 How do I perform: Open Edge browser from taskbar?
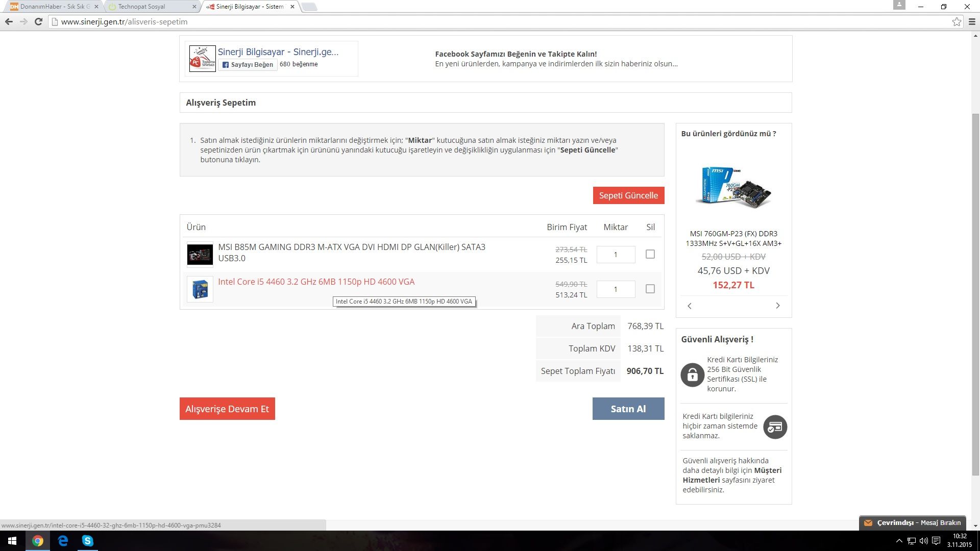pos(63,541)
